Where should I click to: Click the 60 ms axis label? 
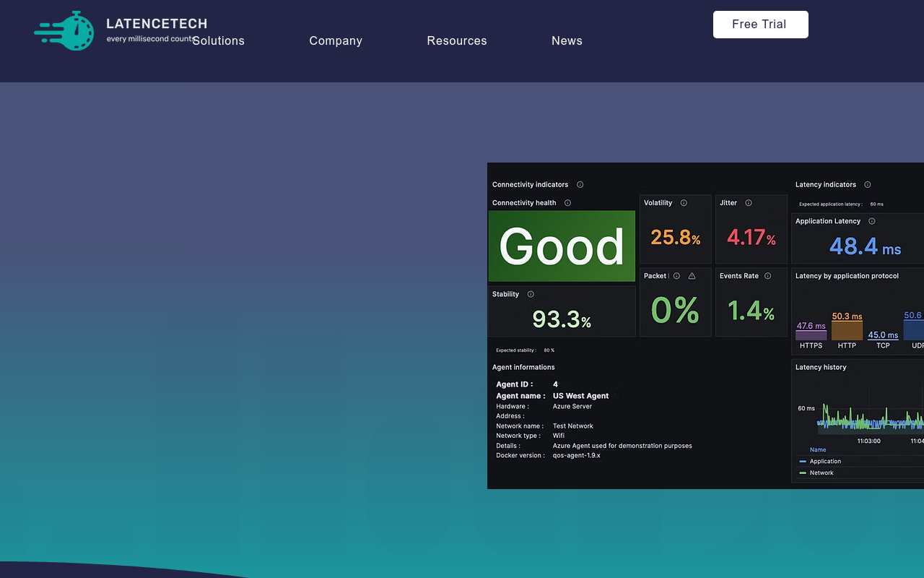click(806, 408)
